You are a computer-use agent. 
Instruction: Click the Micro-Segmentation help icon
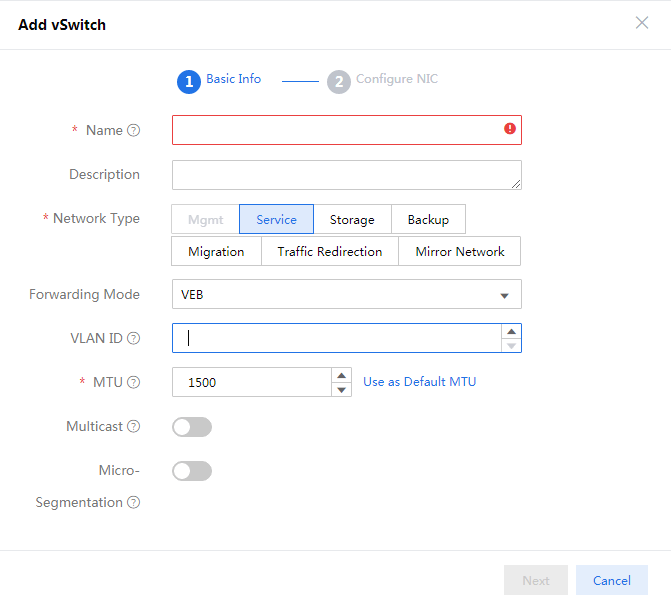134,502
